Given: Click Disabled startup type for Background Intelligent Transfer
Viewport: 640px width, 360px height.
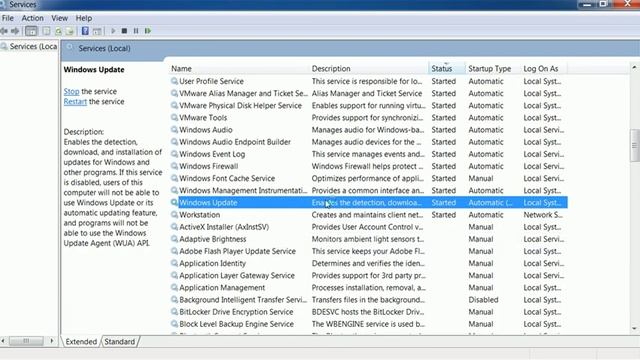Looking at the screenshot, I should (x=483, y=300).
